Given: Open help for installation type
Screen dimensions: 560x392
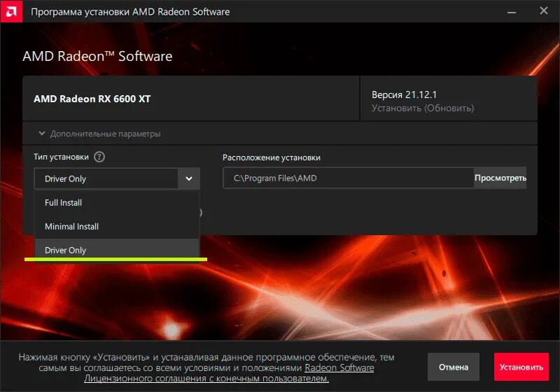Looking at the screenshot, I should pyautogui.click(x=99, y=157).
